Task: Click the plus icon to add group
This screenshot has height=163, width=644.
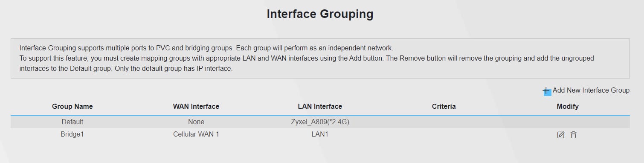Action: (x=547, y=91)
